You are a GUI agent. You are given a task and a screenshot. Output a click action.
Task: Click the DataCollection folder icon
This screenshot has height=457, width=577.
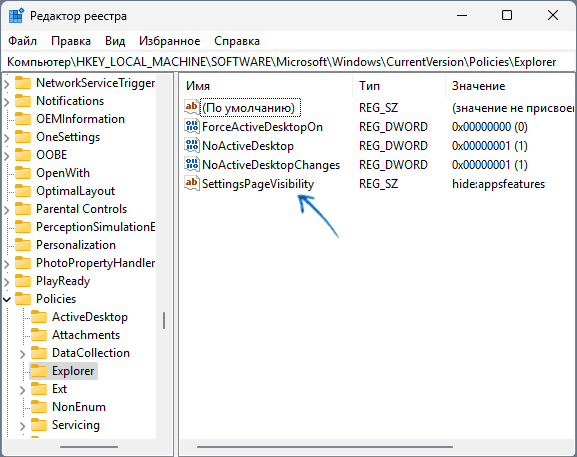pyautogui.click(x=39, y=353)
